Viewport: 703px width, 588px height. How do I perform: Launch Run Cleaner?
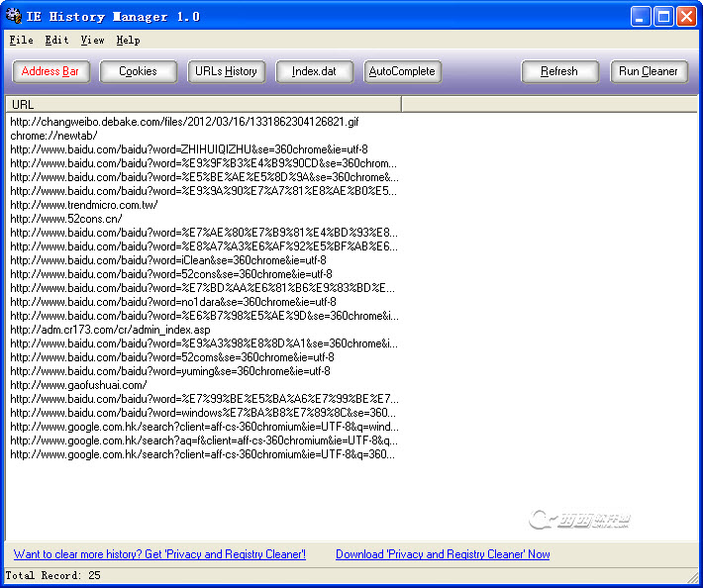649,71
